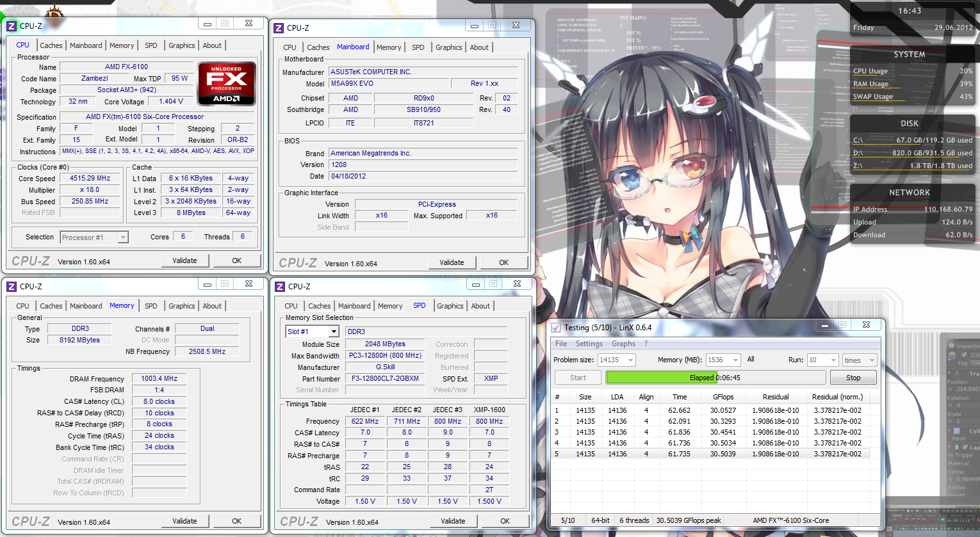Click Validate in the CPU tab window
This screenshot has height=537, width=980.
[x=184, y=260]
